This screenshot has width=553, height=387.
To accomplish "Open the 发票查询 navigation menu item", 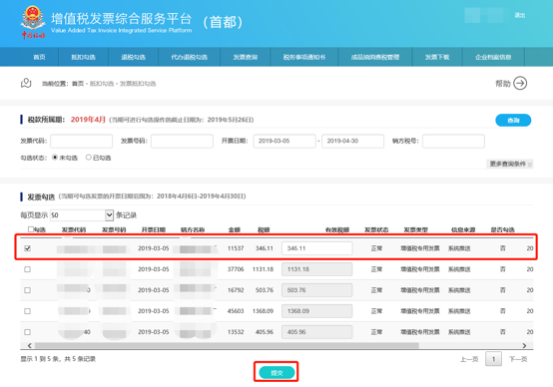I will [x=245, y=57].
